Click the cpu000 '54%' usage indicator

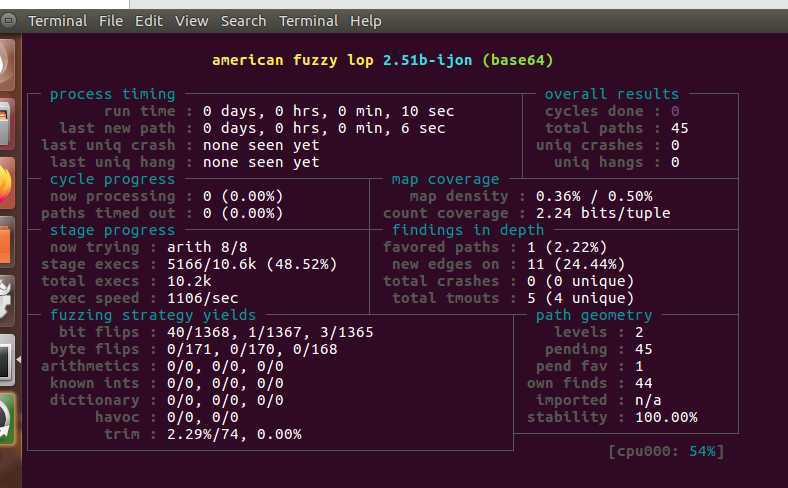click(702, 451)
